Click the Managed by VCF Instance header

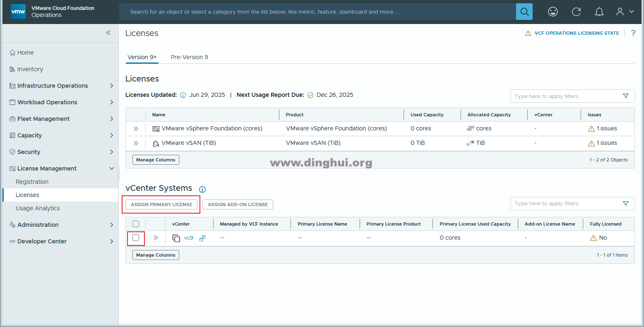tap(249, 224)
